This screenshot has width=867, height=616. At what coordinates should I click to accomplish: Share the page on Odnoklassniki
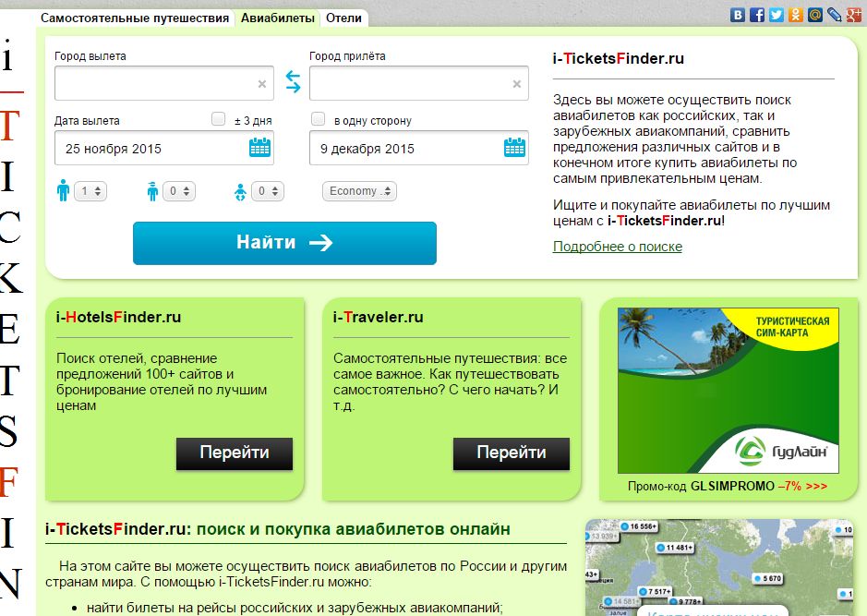(796, 15)
